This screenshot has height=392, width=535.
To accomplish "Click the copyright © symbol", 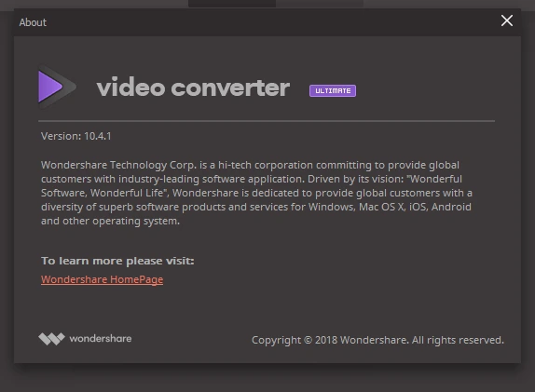I will [308, 340].
